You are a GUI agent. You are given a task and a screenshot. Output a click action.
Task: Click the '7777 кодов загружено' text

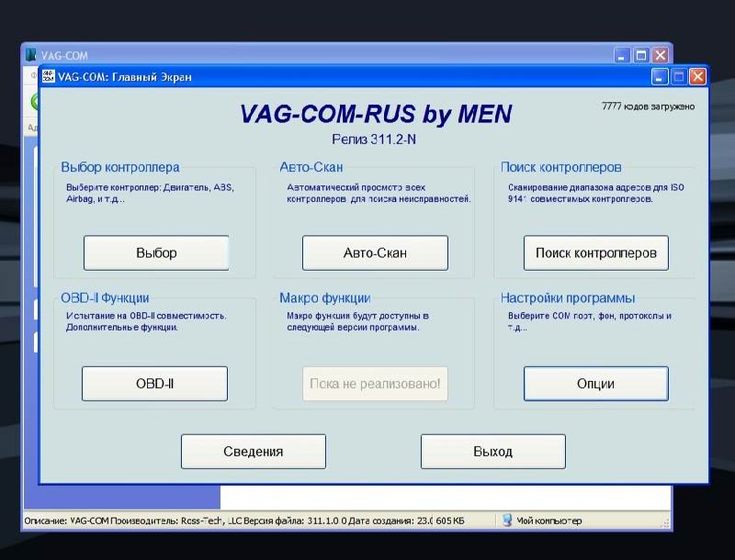648,106
